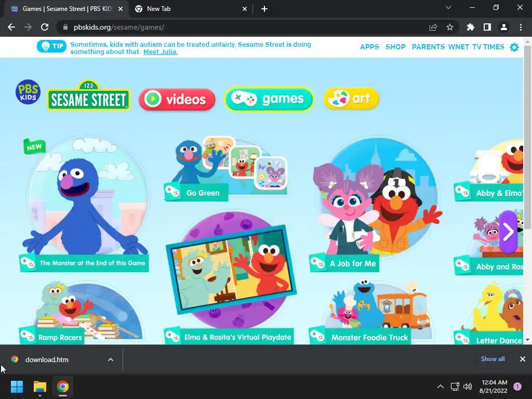Go back to the previous page
Image resolution: width=532 pixels, height=399 pixels.
point(11,27)
